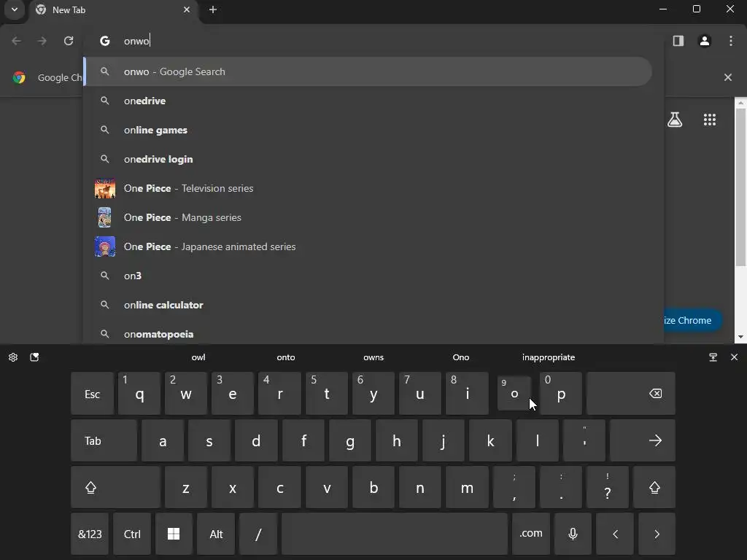Screen dimensions: 747x560
Task: Select suggestion onwo - Google Search
Action: [368, 71]
